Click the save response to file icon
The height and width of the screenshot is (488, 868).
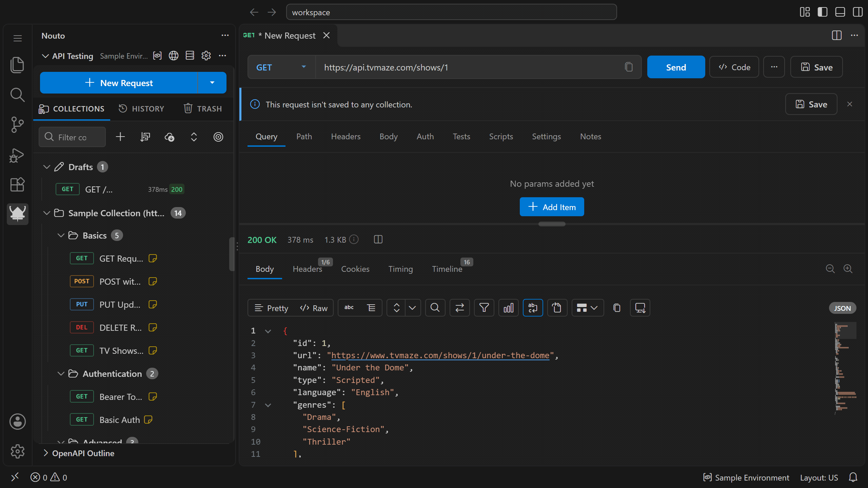coord(640,308)
